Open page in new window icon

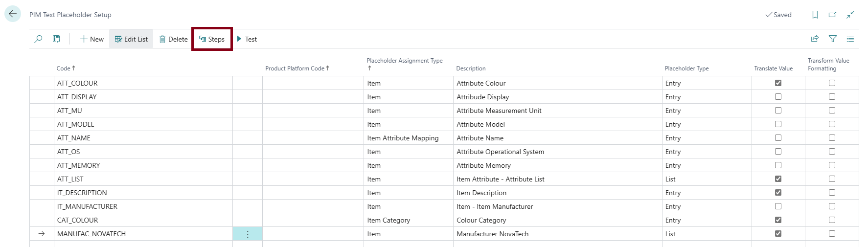tap(832, 15)
